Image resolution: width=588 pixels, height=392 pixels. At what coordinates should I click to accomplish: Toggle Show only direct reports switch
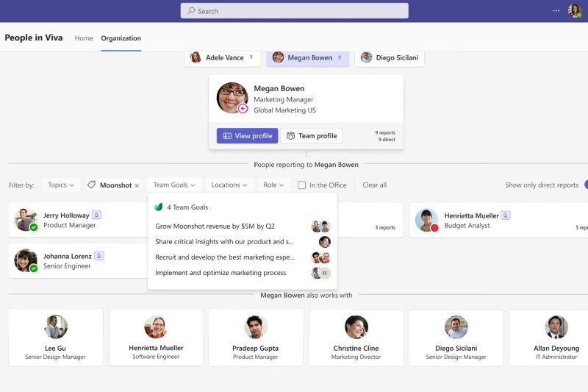[x=586, y=185]
